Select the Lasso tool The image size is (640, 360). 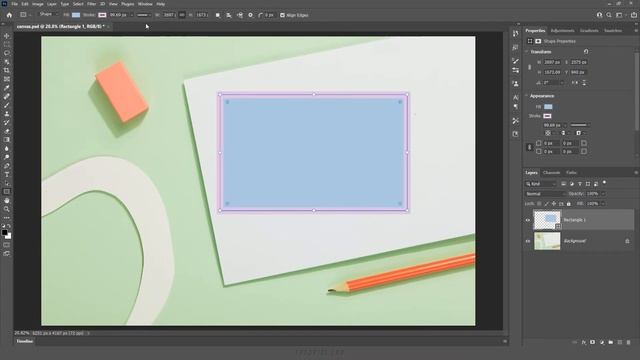pos(7,53)
